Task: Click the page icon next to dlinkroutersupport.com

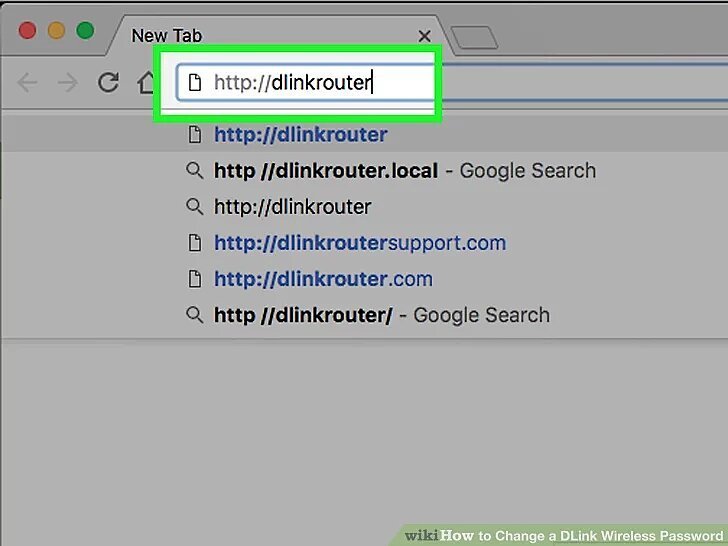Action: (195, 243)
